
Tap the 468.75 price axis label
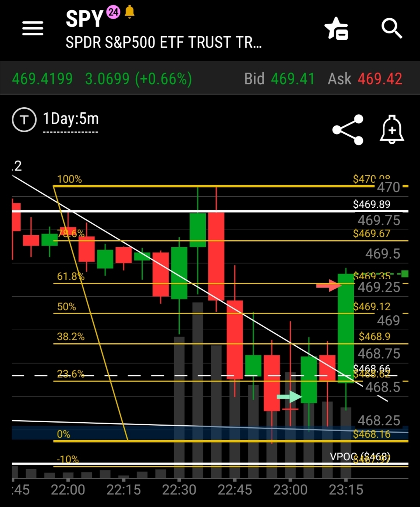379,354
